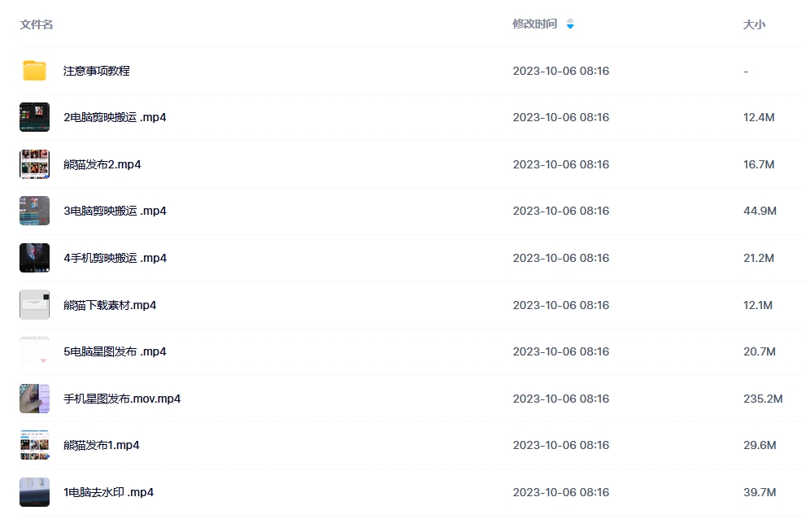Viewport: 806px width, 532px height.
Task: Open the file name 5电脑星图发布 .mp4
Action: (x=115, y=351)
